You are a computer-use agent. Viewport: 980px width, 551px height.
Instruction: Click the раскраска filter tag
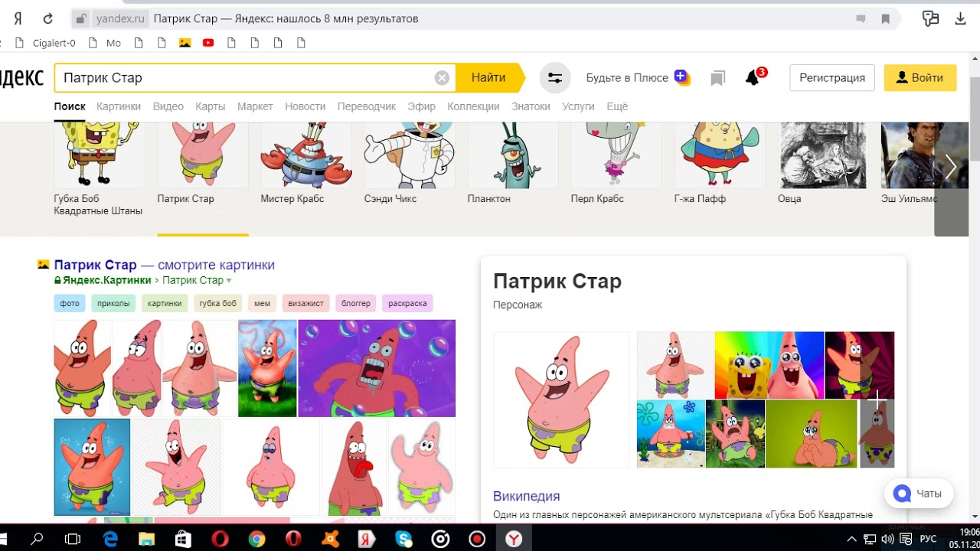(x=407, y=303)
